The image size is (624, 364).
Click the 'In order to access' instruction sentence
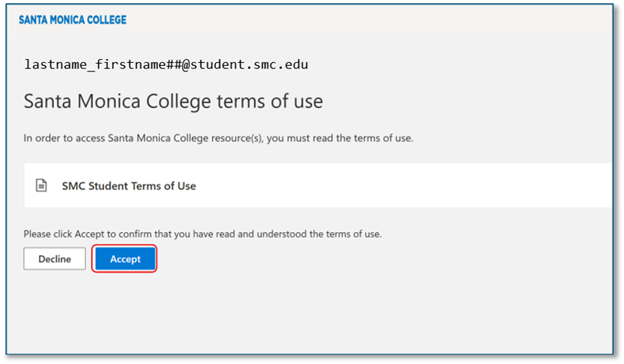[x=218, y=138]
